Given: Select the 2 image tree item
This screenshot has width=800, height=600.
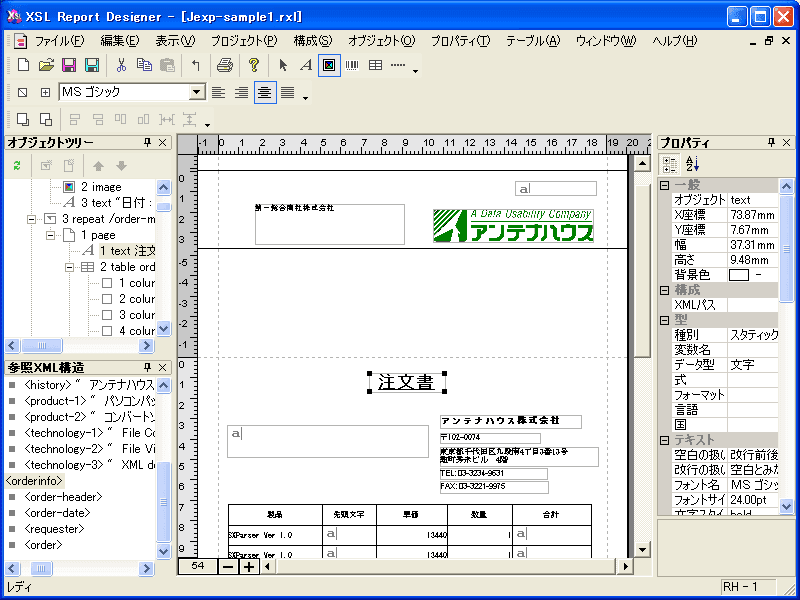Looking at the screenshot, I should 101,187.
